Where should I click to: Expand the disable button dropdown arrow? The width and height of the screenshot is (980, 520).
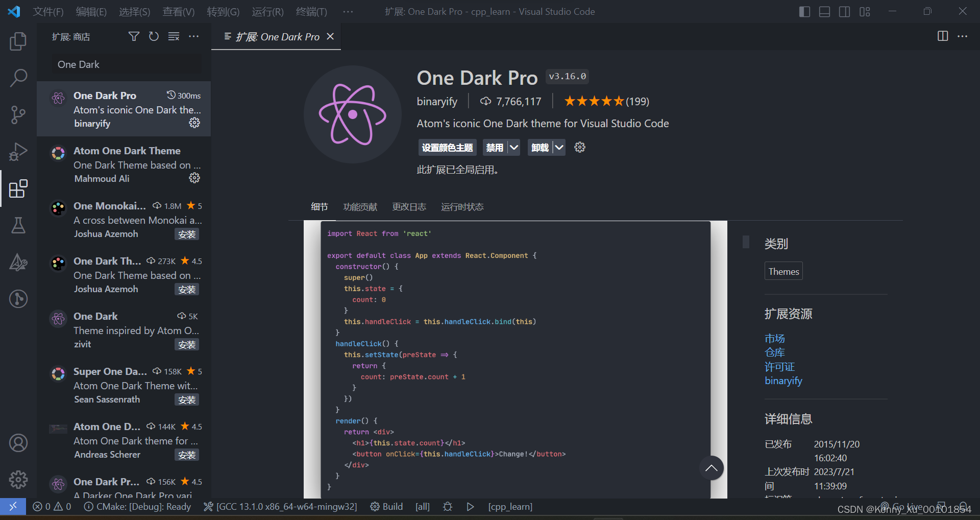tap(514, 148)
